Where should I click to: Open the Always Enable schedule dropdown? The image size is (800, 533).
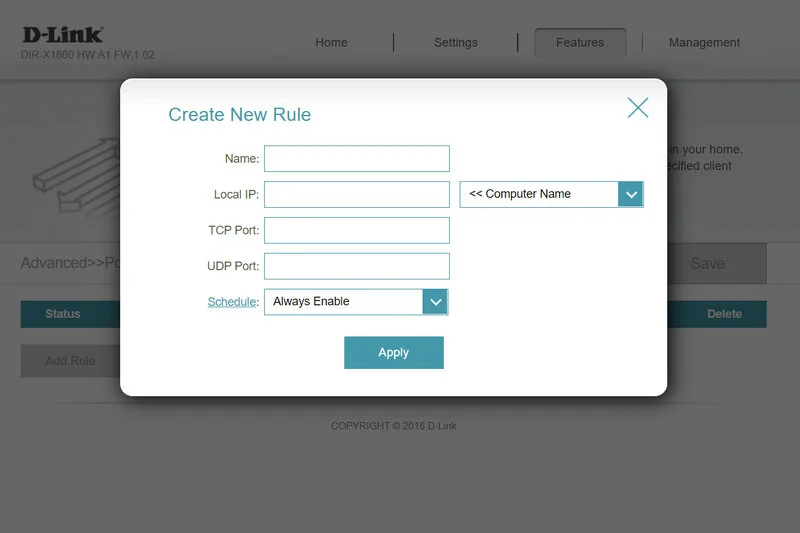(x=356, y=302)
